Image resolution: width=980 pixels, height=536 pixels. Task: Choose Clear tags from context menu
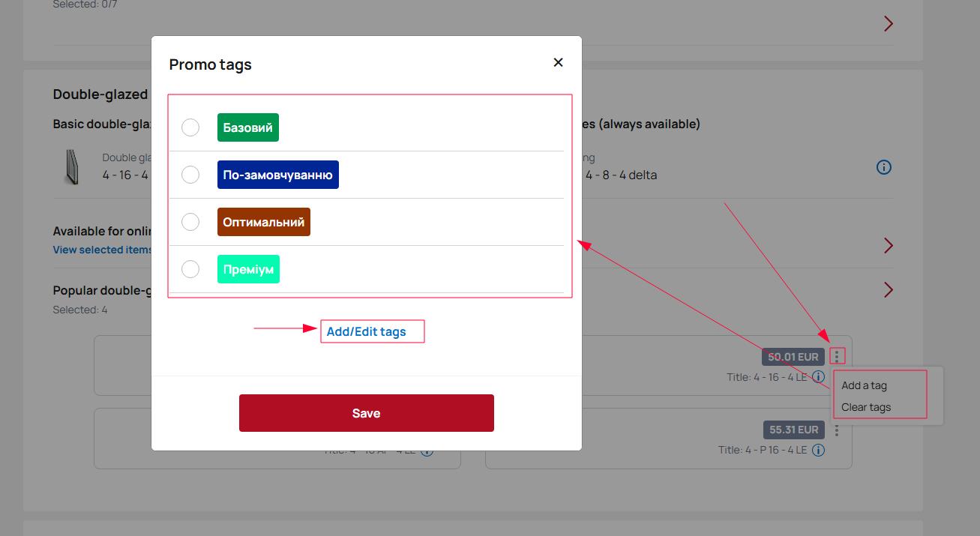[866, 407]
